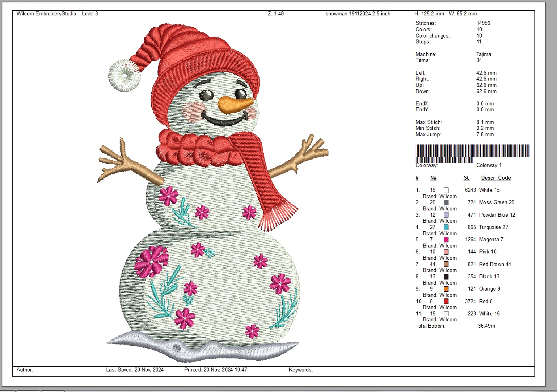This screenshot has height=392, width=557.
Task: Click the N# column header
Action: pos(433,178)
